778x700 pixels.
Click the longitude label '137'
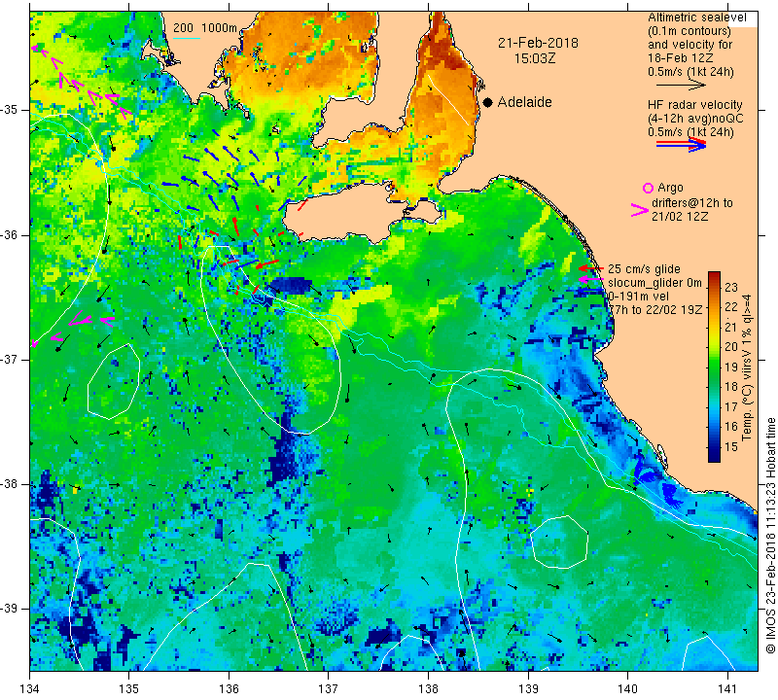pos(329,688)
